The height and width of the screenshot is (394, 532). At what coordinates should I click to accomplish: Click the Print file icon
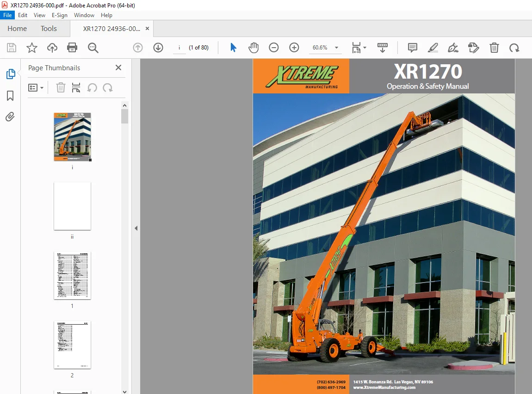click(72, 48)
